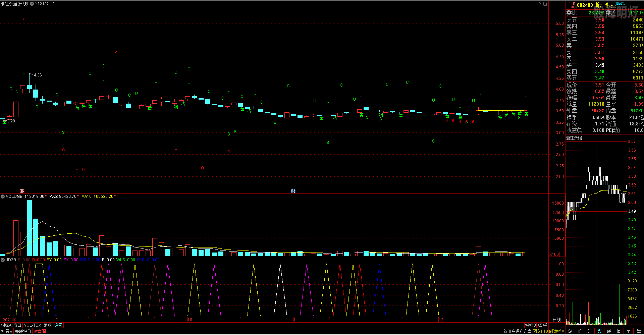Click the X100 volume scale label
This screenshot has height=335, width=644.
click(554, 255)
